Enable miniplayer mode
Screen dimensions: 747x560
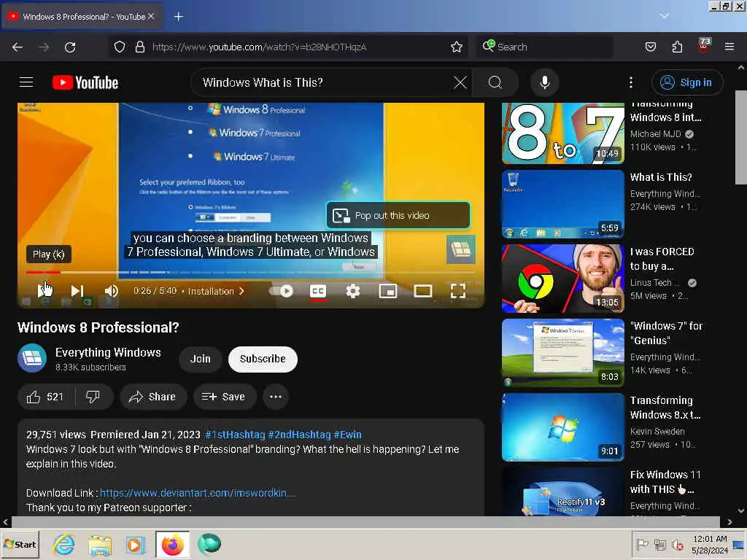click(x=388, y=290)
